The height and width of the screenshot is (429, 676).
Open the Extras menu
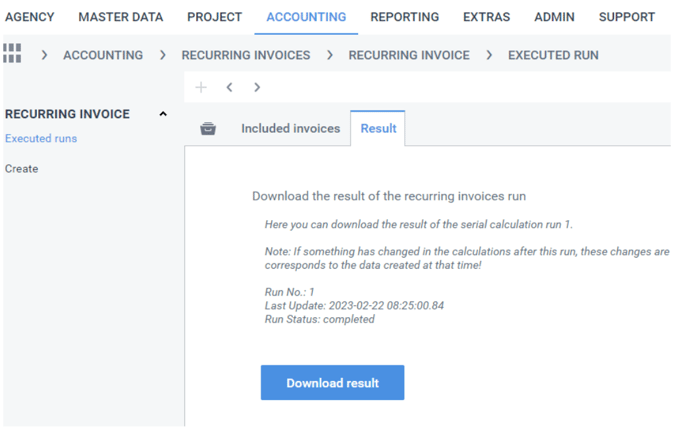[486, 17]
